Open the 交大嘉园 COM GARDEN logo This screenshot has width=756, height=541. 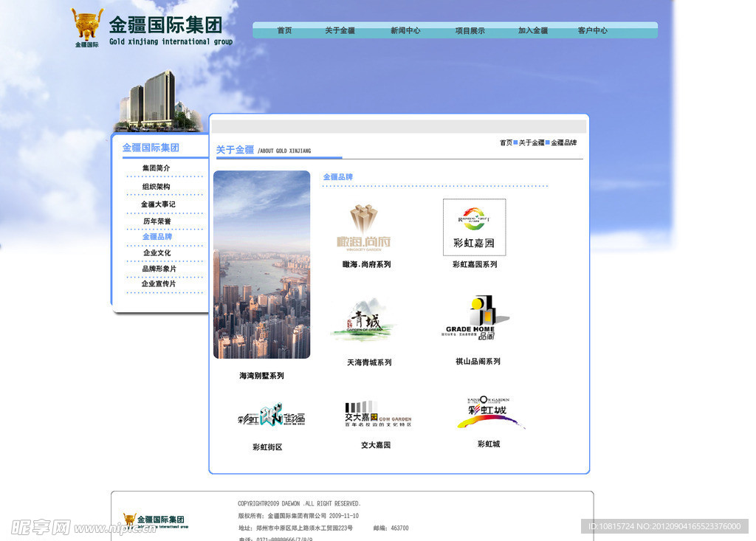378,414
